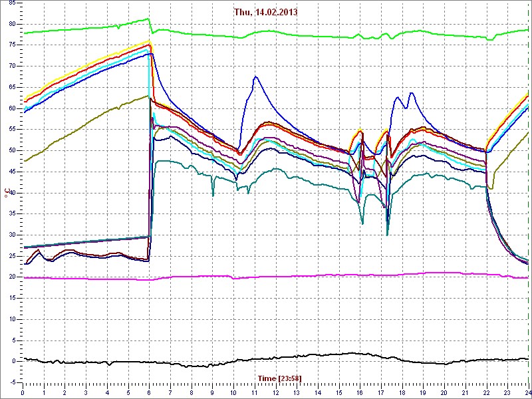Select the 30 label on the temperature axis
The width and height of the screenshot is (532, 399).
tap(12, 235)
